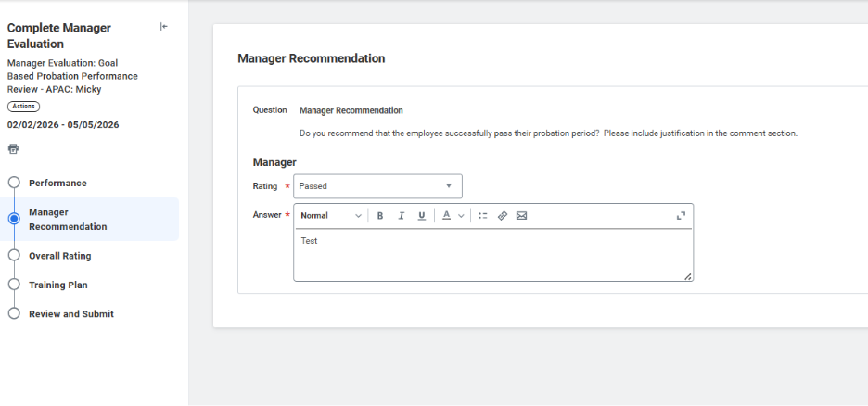Screen dimensions: 868x406
Task: Click the text color A button
Action: [x=446, y=216]
